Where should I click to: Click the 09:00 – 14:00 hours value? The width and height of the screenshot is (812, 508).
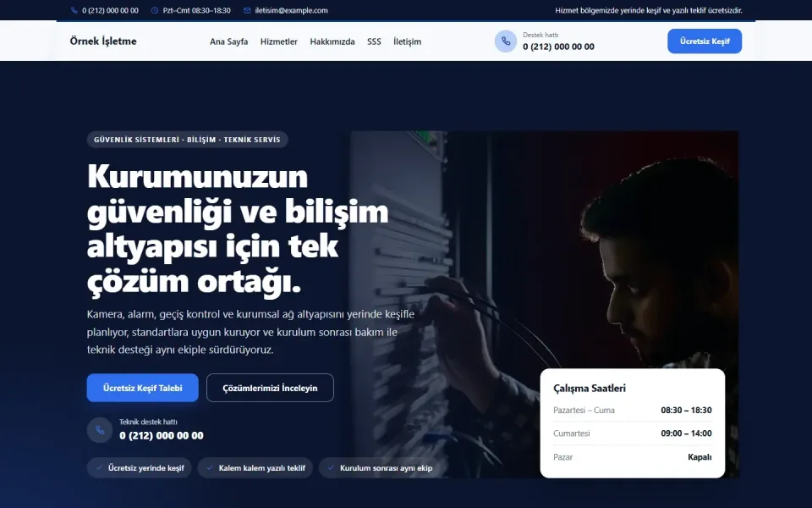(x=686, y=433)
